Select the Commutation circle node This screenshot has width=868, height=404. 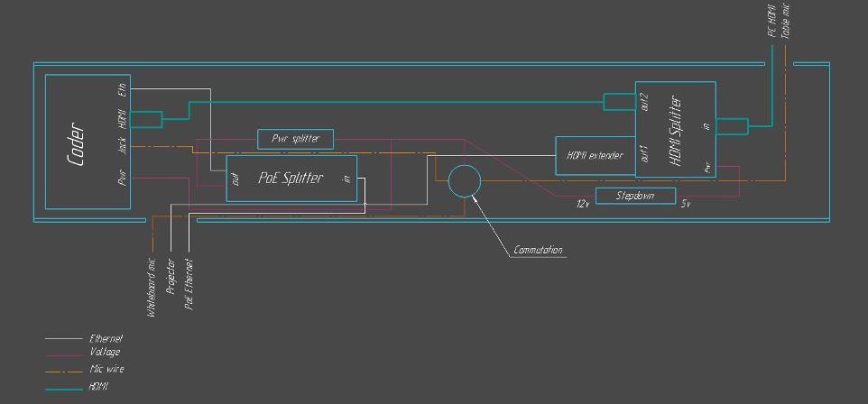coord(464,180)
